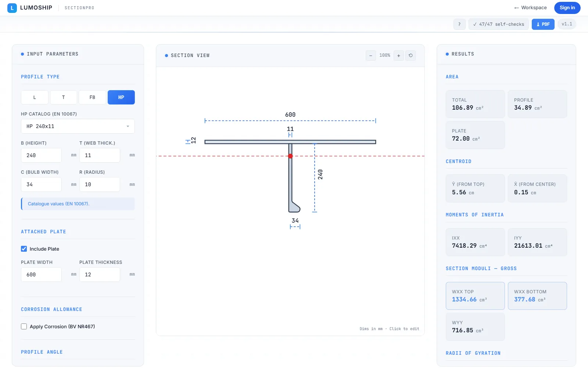Click the Wyy section modulus card
This screenshot has height=368, width=588.
click(475, 327)
